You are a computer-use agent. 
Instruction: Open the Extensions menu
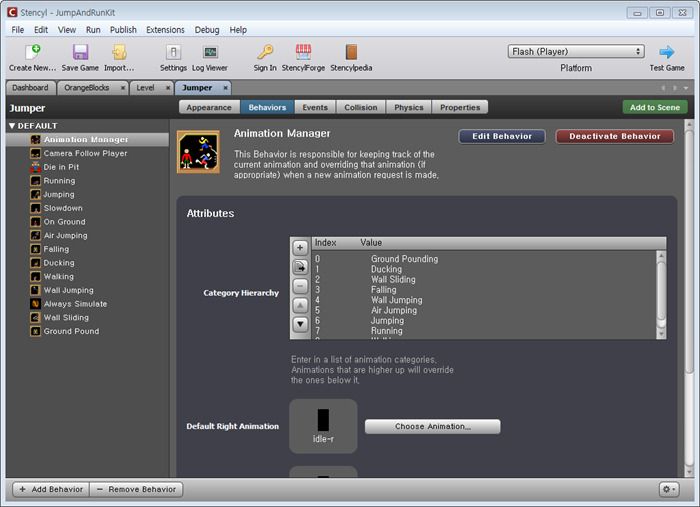coord(165,30)
